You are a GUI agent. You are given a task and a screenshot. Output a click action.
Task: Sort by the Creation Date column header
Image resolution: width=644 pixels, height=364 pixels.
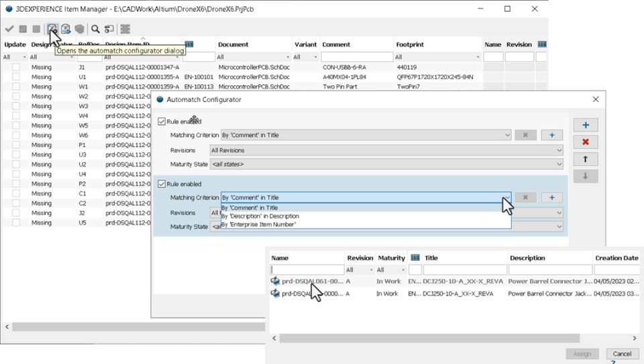tap(616, 258)
